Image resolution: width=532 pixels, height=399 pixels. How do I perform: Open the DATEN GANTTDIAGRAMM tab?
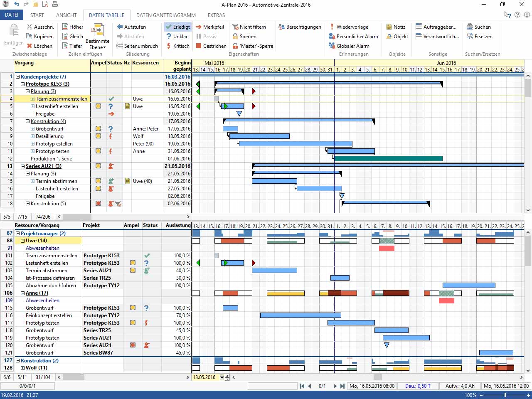(x=166, y=15)
